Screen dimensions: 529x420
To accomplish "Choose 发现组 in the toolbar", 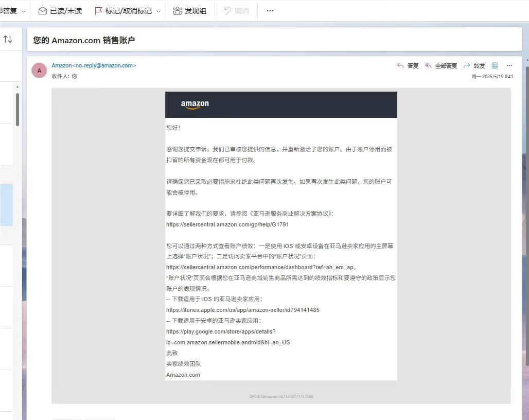I will pos(196,11).
